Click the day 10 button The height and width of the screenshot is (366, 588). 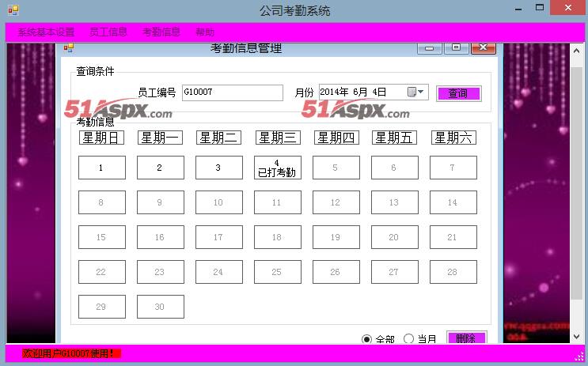coord(219,202)
